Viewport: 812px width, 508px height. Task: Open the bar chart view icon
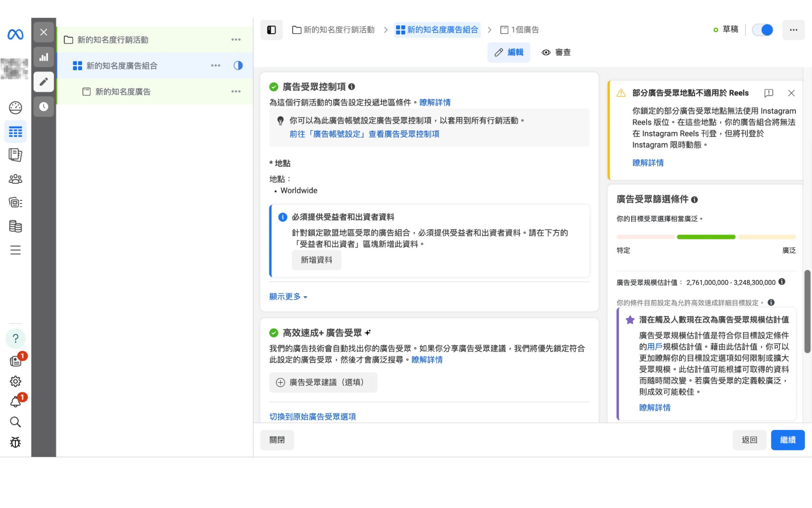43,57
